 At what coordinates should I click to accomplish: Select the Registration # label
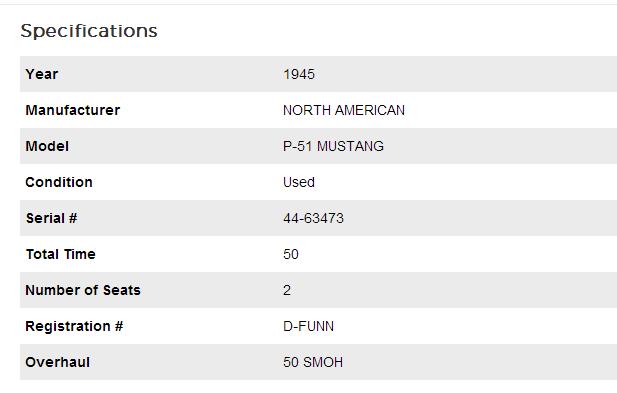[x=74, y=326]
